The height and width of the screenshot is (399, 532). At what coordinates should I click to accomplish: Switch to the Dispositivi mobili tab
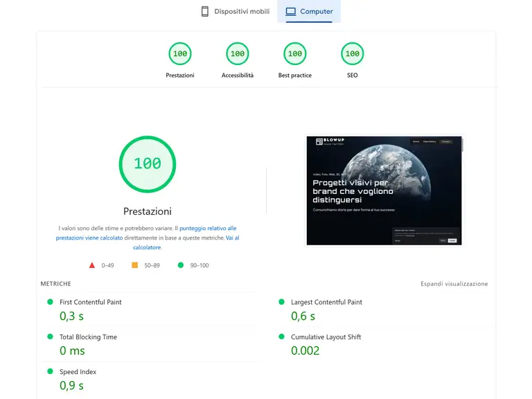[x=235, y=12]
